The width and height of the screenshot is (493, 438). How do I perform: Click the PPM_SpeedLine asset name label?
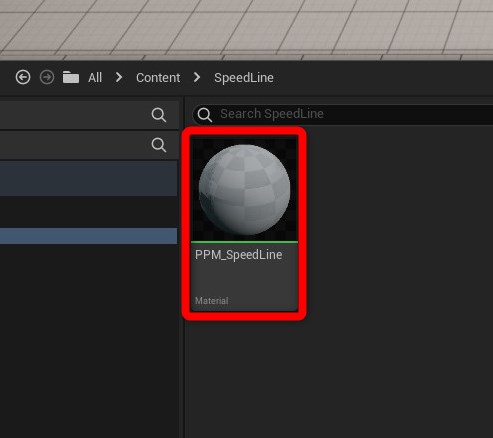point(239,255)
